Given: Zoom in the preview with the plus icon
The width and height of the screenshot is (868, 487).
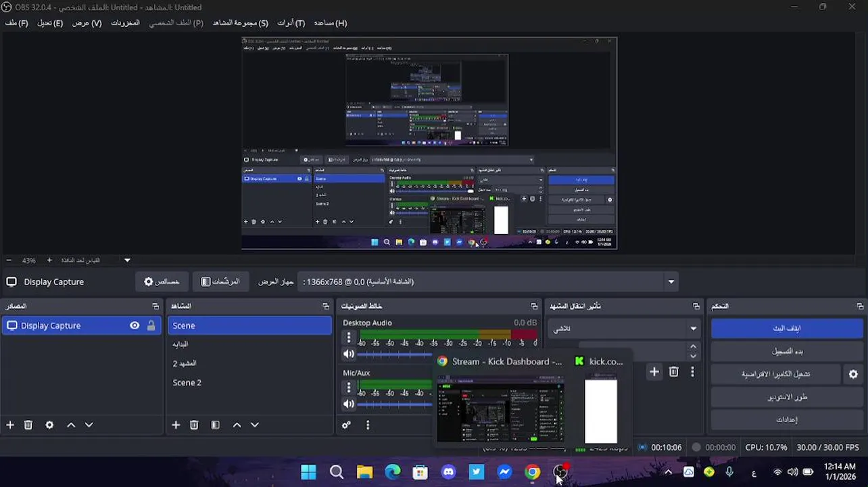Looking at the screenshot, I should [x=49, y=260].
